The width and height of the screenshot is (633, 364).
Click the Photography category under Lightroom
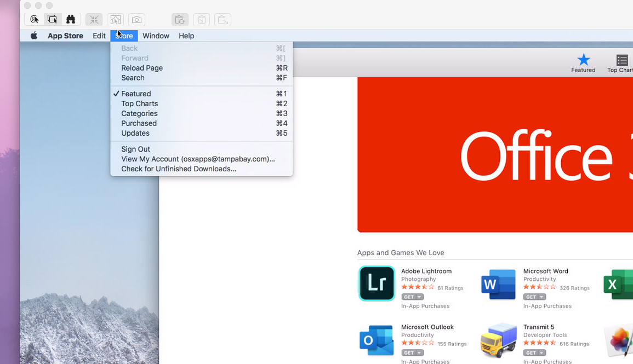click(418, 279)
